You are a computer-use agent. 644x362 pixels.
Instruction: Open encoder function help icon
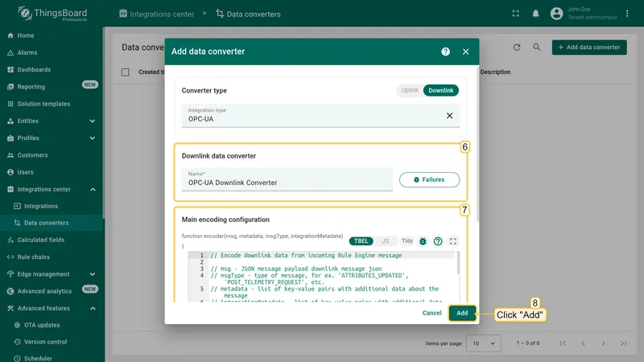(438, 241)
